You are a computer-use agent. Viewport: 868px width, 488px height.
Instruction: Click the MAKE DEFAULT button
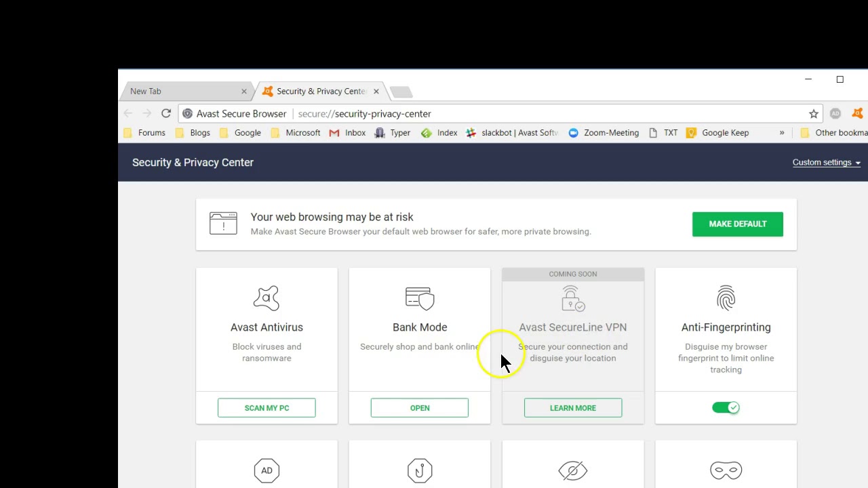738,224
